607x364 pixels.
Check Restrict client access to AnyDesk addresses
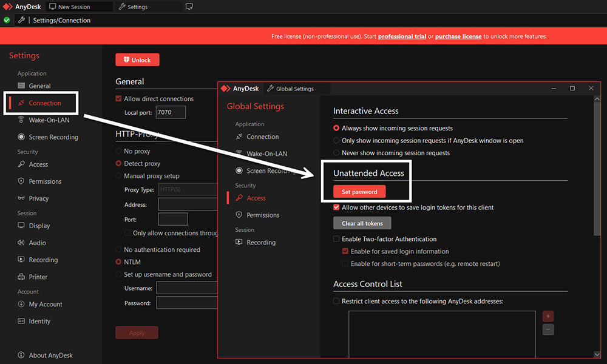pyautogui.click(x=336, y=301)
